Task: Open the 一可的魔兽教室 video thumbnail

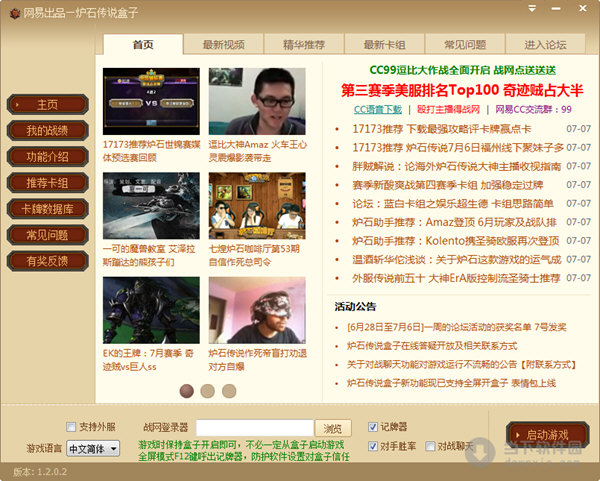Action: pyautogui.click(x=151, y=206)
